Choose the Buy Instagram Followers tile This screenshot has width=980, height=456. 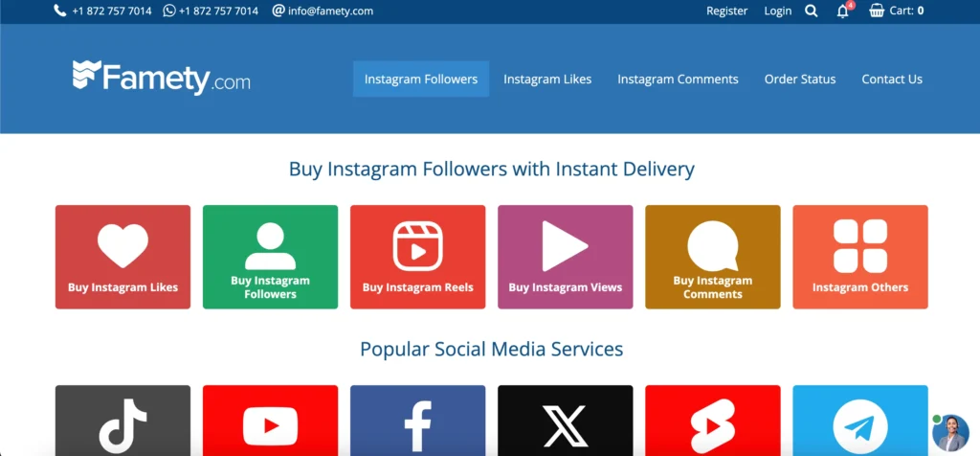coord(270,257)
